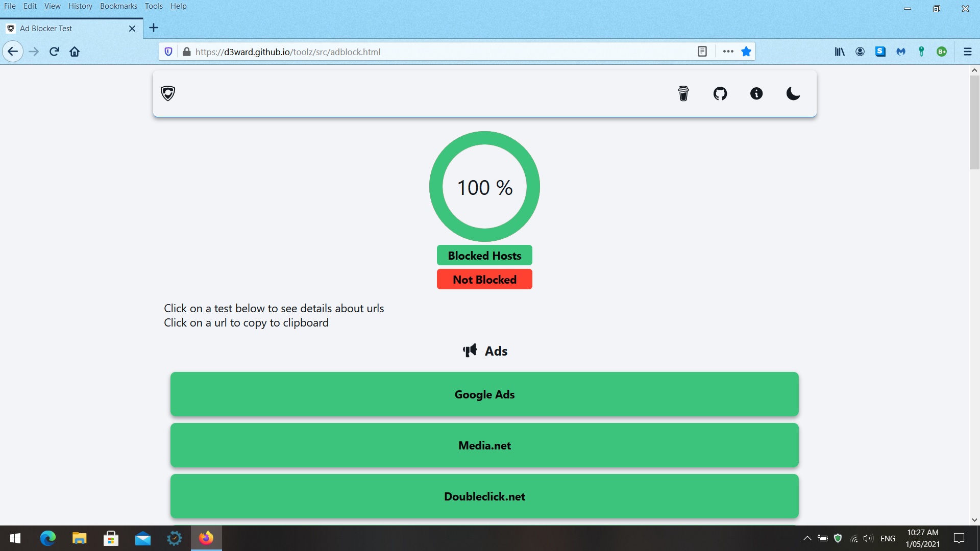Click the Blocked Hosts button
This screenshot has width=980, height=551.
[x=484, y=256]
